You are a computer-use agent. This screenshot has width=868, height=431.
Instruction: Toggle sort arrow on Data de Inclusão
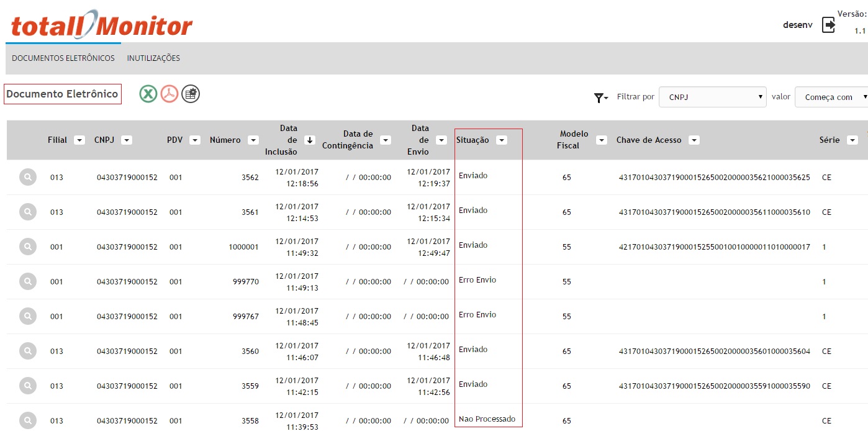(x=310, y=140)
